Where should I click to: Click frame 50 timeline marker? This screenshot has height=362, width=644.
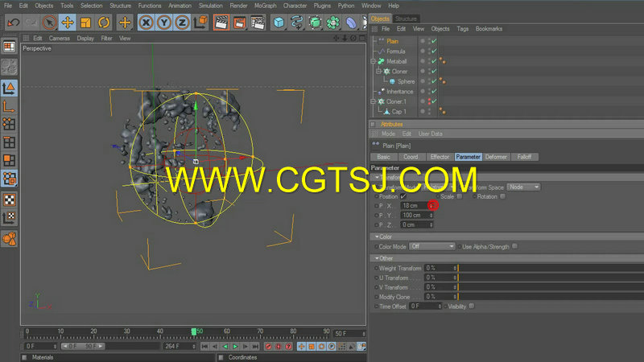[194, 331]
